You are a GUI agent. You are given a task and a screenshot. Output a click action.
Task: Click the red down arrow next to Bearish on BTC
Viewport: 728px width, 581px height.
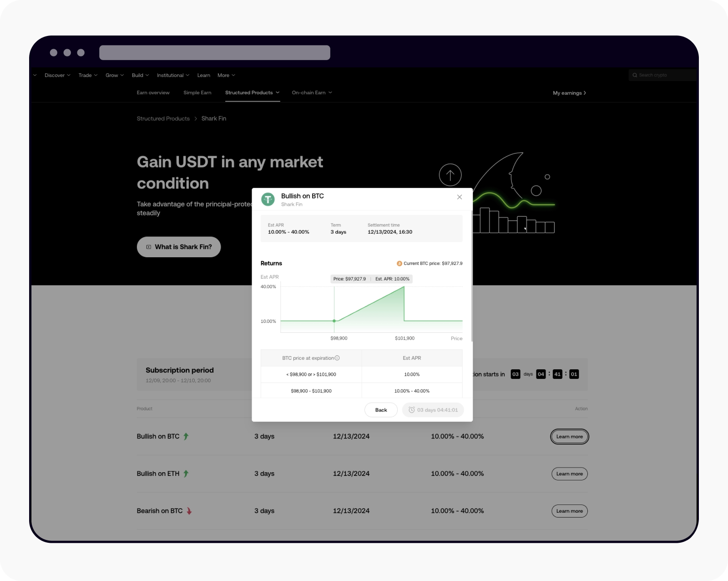(x=189, y=511)
